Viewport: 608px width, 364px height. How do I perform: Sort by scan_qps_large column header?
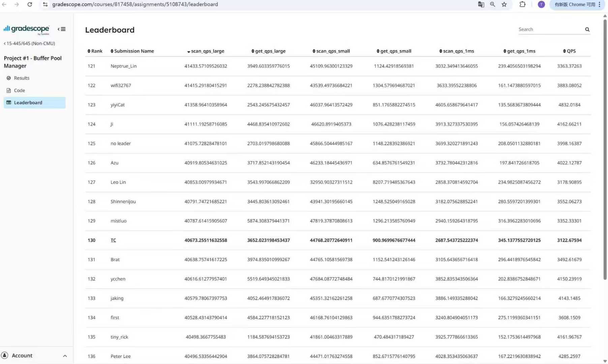(206, 51)
